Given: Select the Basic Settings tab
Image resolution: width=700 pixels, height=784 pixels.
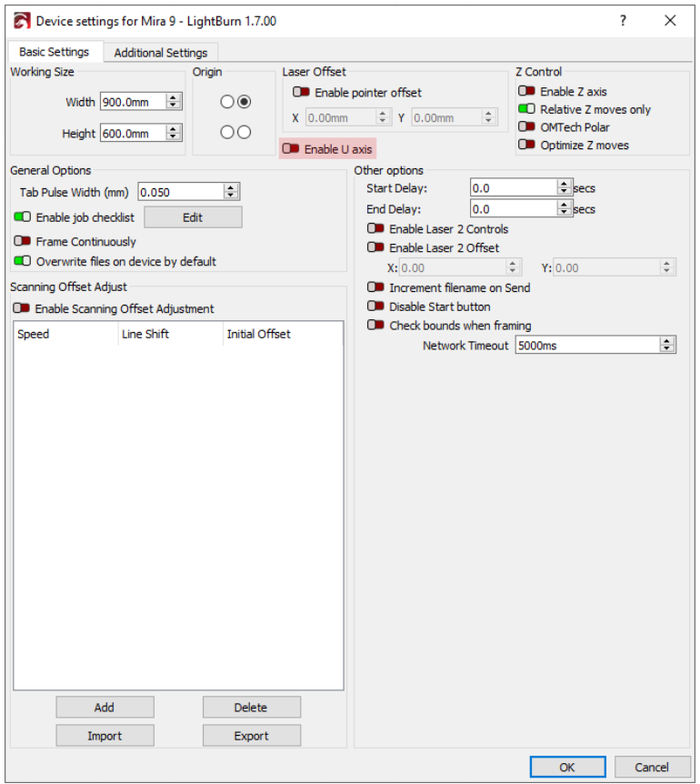Looking at the screenshot, I should pyautogui.click(x=54, y=52).
